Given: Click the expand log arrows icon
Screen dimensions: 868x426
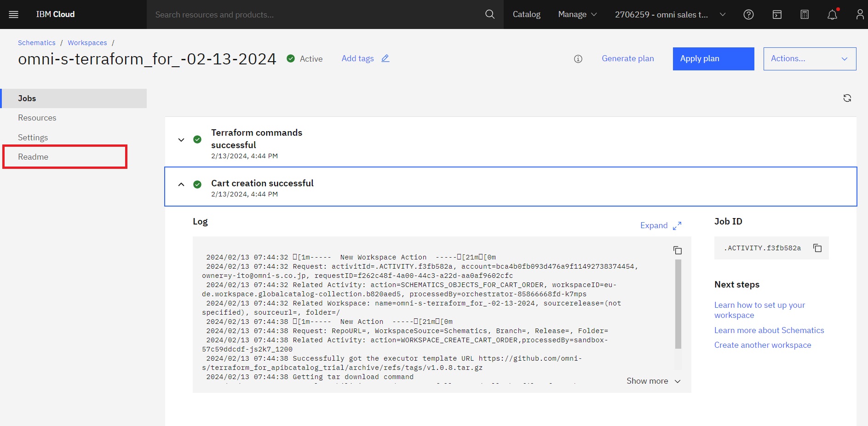Looking at the screenshot, I should (x=677, y=226).
